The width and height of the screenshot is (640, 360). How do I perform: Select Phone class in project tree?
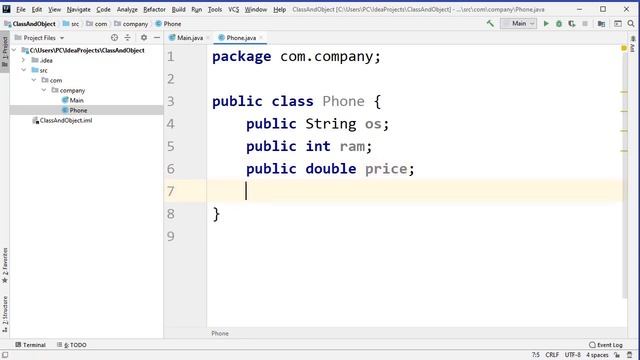tap(78, 110)
